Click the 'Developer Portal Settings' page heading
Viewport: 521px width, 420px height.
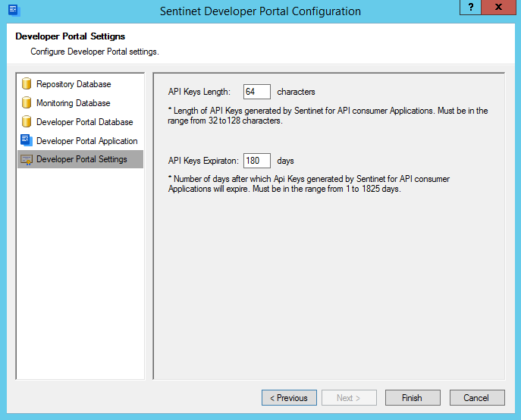(70, 36)
